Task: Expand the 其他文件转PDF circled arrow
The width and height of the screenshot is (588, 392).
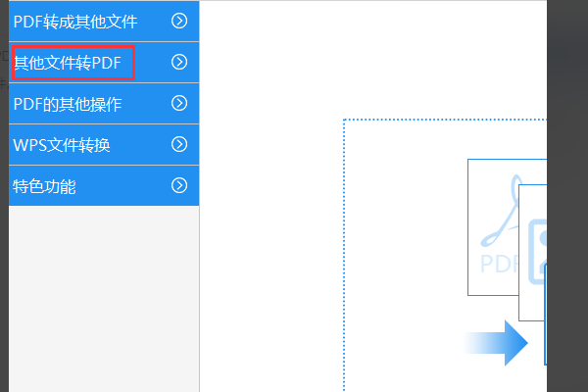Action: [179, 62]
